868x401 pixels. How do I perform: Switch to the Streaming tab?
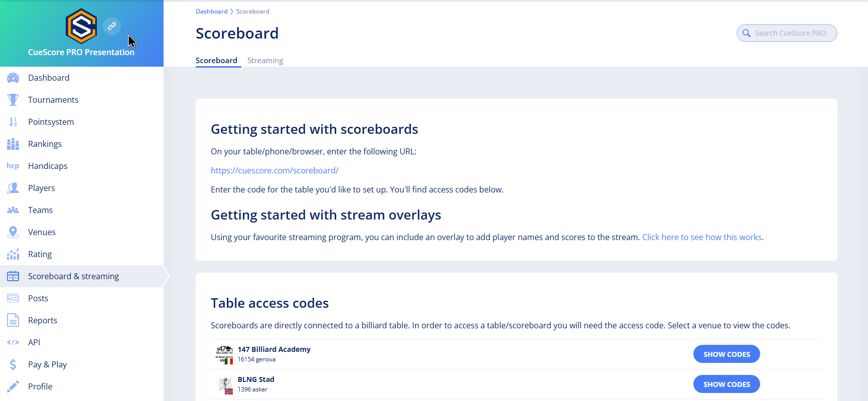tap(265, 60)
